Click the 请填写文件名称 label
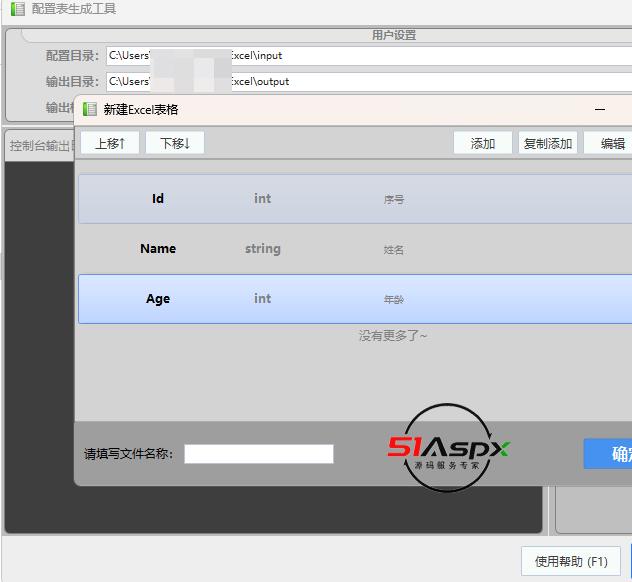The image size is (632, 582). pos(129,454)
